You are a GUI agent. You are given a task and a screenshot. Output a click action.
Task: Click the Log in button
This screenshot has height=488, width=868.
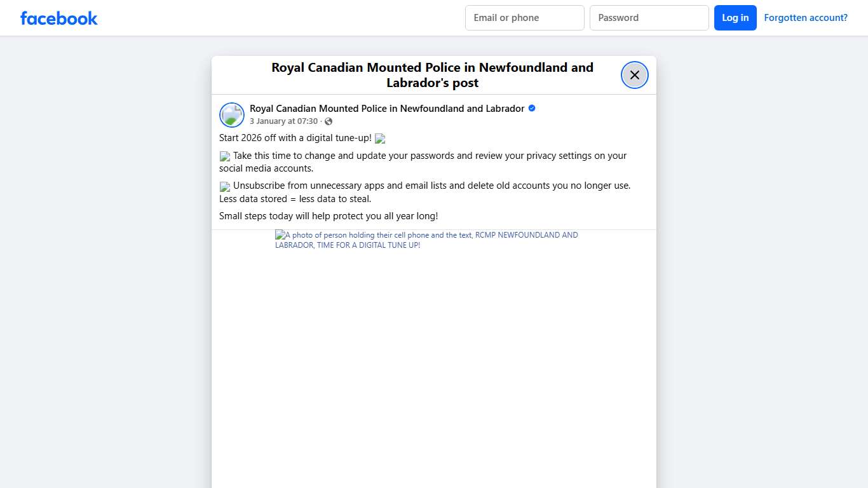pos(735,18)
